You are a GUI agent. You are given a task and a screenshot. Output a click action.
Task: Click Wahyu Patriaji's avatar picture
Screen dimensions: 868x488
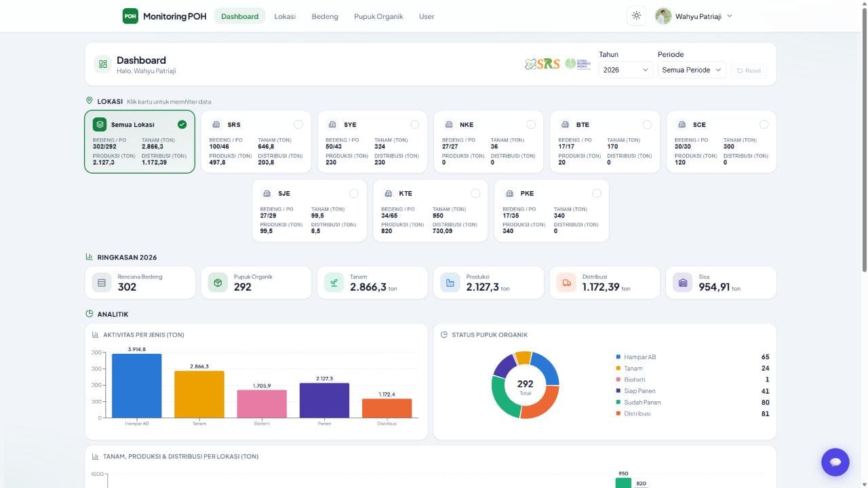663,16
